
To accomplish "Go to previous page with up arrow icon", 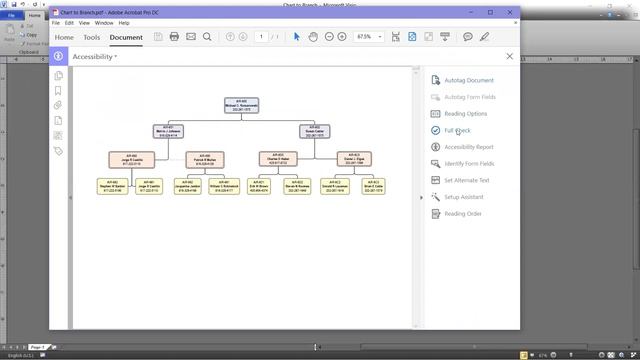I will (230, 37).
